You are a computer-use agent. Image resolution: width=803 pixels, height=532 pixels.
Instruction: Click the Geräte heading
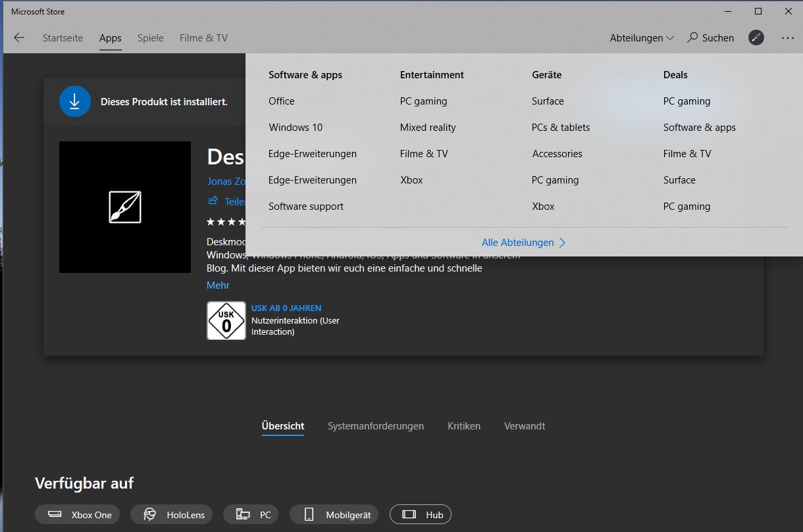pyautogui.click(x=547, y=75)
